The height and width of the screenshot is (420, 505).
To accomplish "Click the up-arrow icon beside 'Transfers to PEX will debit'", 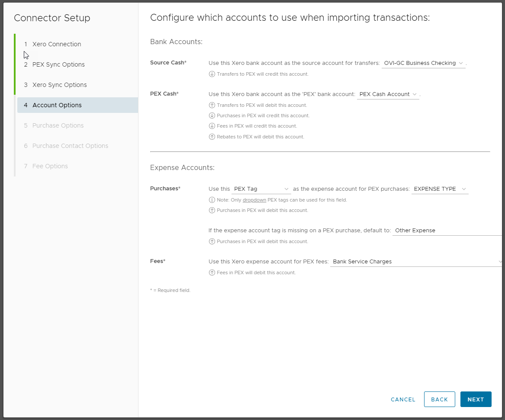I will point(212,105).
